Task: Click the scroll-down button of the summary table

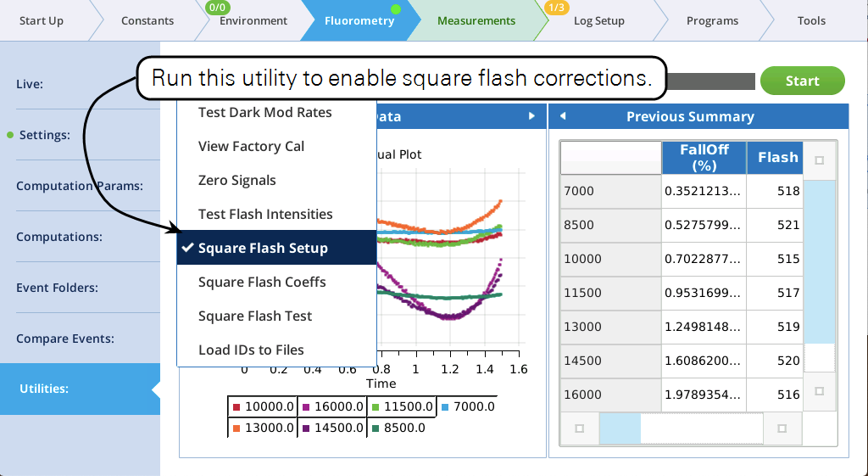Action: click(820, 391)
